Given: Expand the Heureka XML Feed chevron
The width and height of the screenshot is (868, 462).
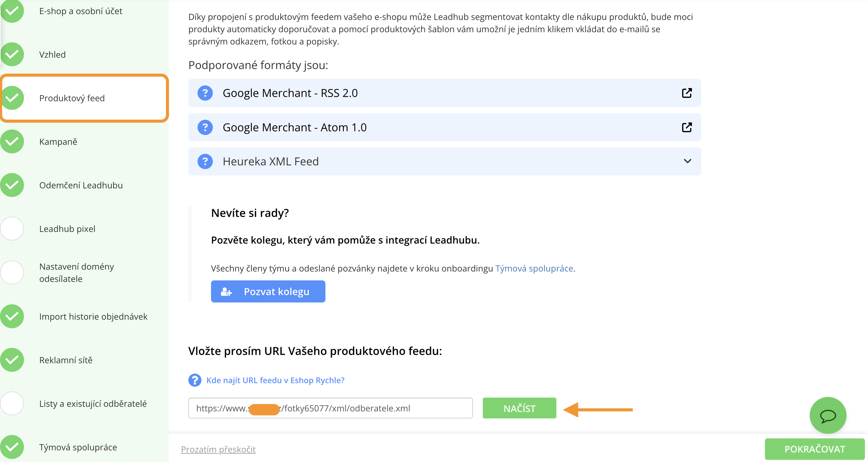Looking at the screenshot, I should pos(687,161).
